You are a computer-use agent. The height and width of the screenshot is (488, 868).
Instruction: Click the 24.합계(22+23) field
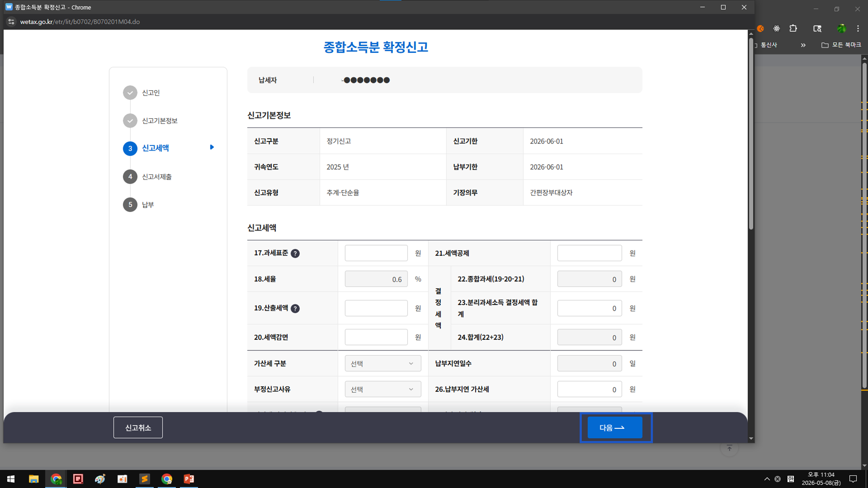pos(589,337)
